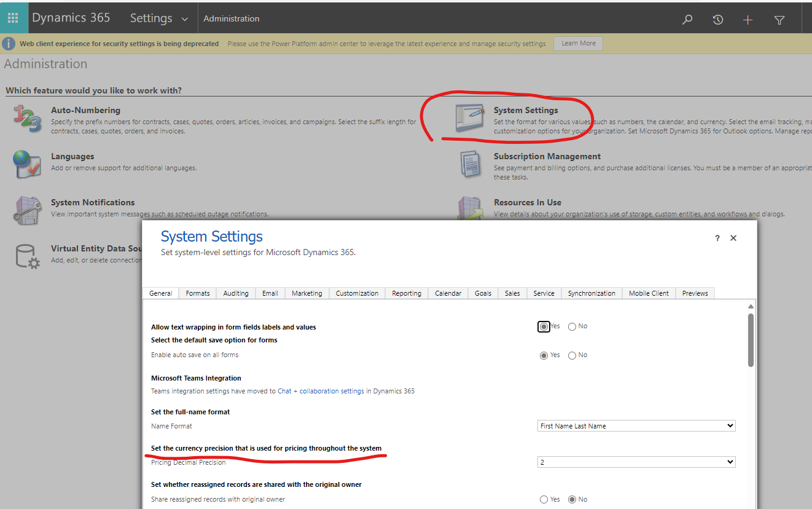Open the app launcher waffle icon
This screenshot has width=812, height=509.
13,18
